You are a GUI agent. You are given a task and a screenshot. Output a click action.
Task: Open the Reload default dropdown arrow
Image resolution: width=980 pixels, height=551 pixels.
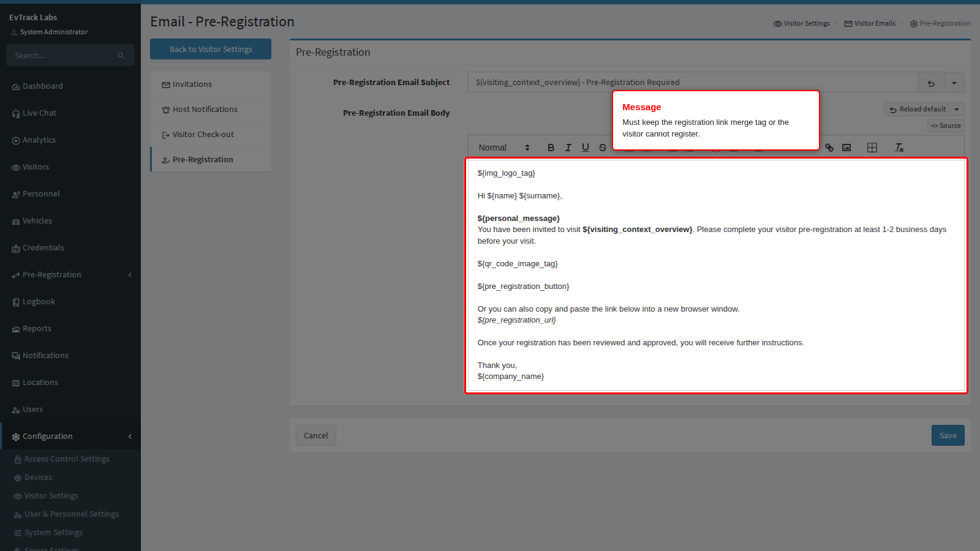(957, 109)
